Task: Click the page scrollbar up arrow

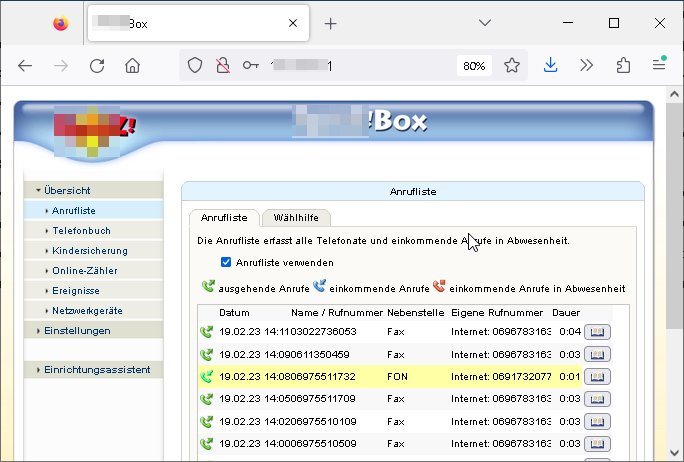Action: (674, 94)
